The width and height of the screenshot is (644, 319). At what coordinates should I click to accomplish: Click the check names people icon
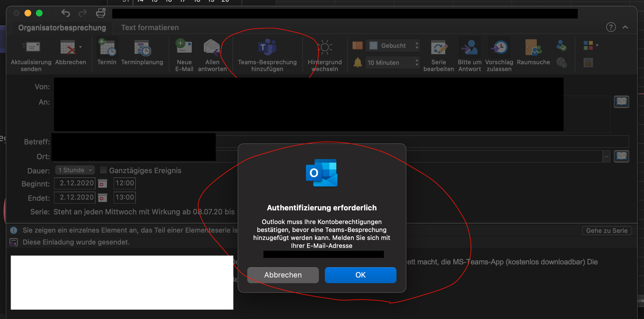click(561, 45)
